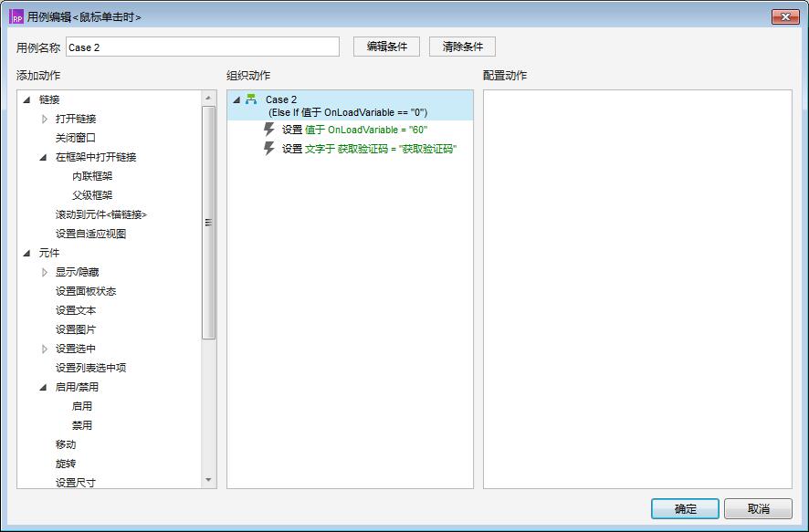The image size is (809, 532).
Task: Select 设置面板状态 action
Action: [x=86, y=291]
